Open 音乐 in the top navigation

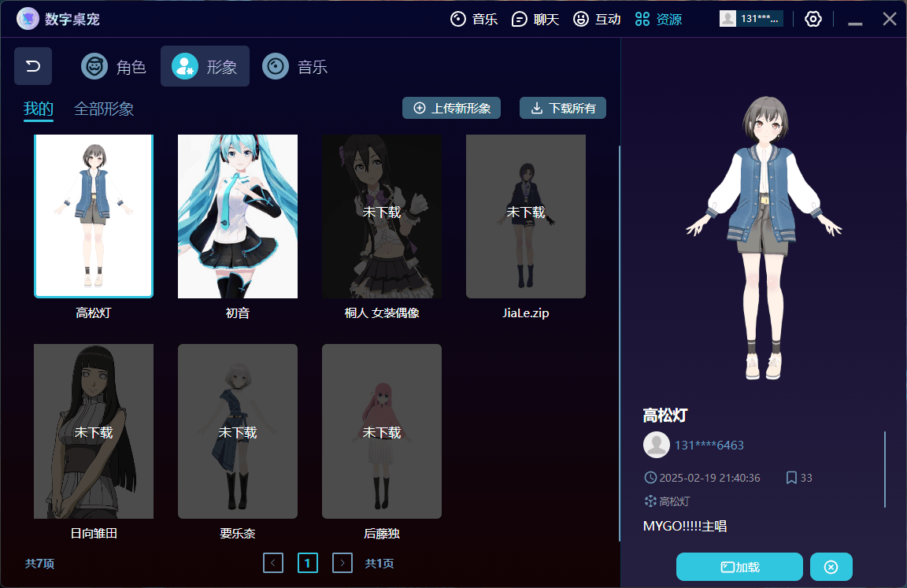474,19
